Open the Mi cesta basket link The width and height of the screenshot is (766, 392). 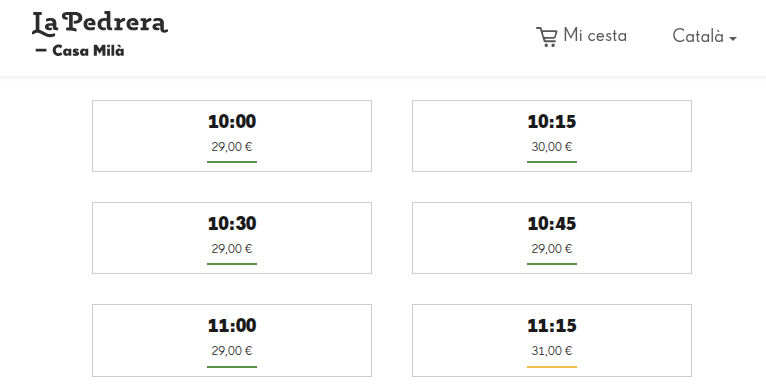(x=581, y=37)
